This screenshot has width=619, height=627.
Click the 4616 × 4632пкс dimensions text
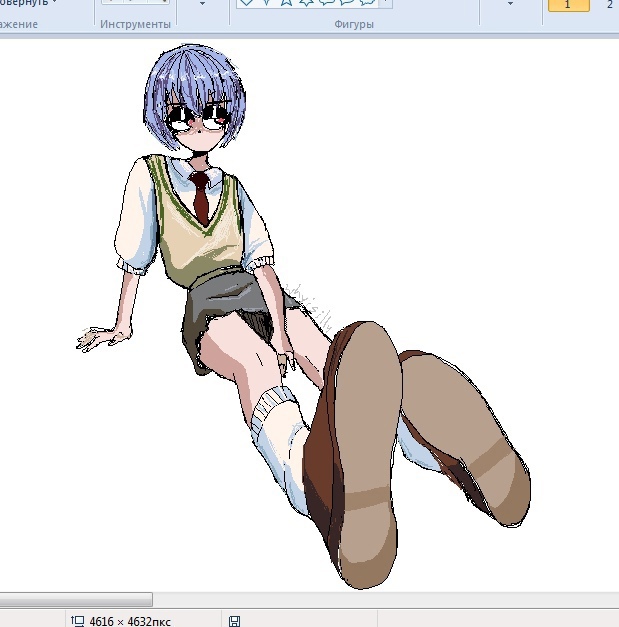pyautogui.click(x=130, y=621)
